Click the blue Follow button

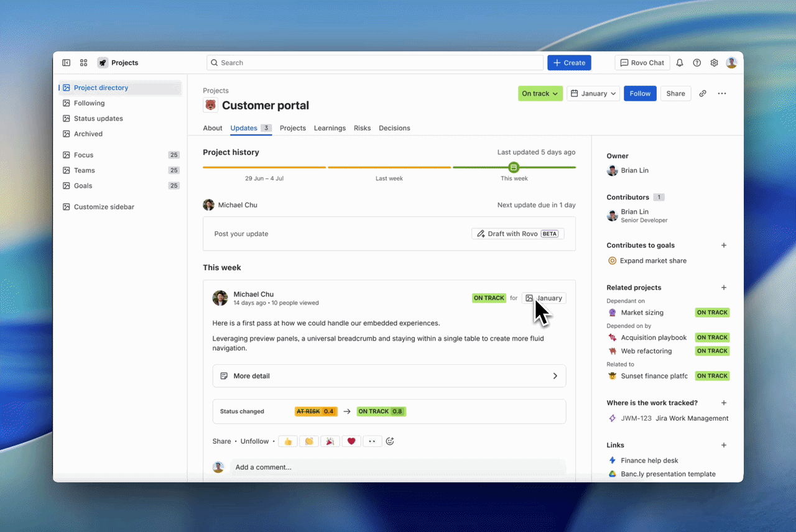point(640,93)
